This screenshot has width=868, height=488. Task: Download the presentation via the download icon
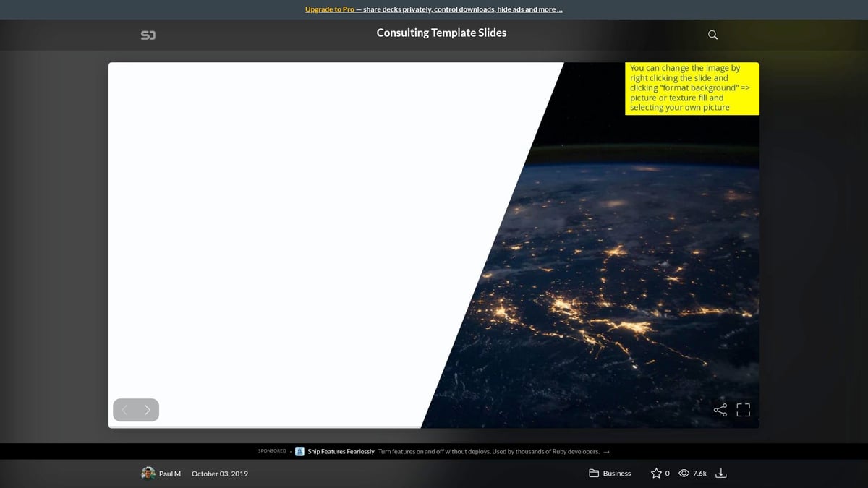[x=720, y=473]
